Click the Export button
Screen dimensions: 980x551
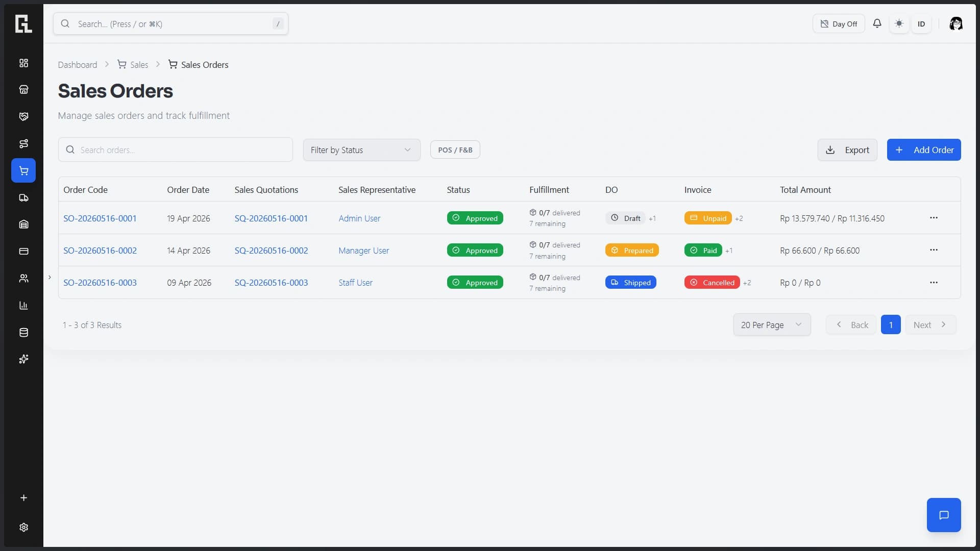tap(847, 149)
